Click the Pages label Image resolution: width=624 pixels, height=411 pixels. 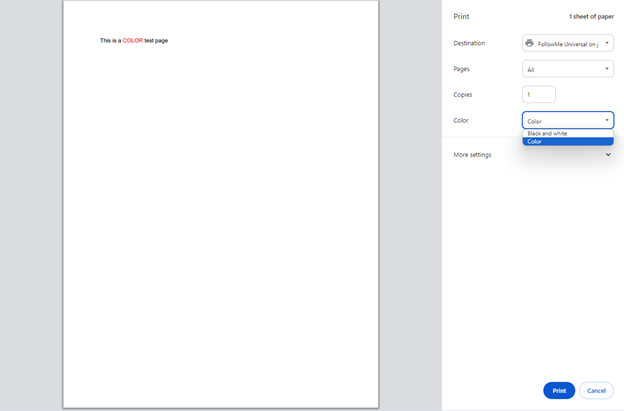pos(461,69)
